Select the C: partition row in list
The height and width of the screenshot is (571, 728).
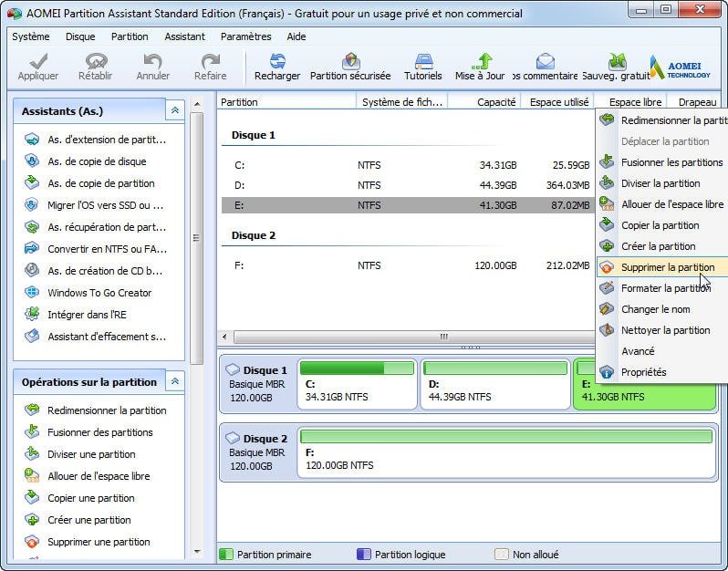408,165
